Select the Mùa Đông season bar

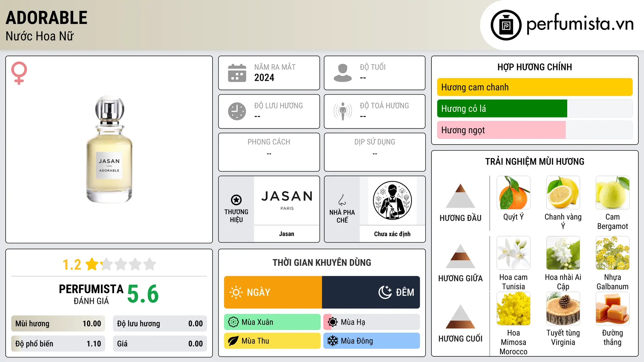click(372, 341)
